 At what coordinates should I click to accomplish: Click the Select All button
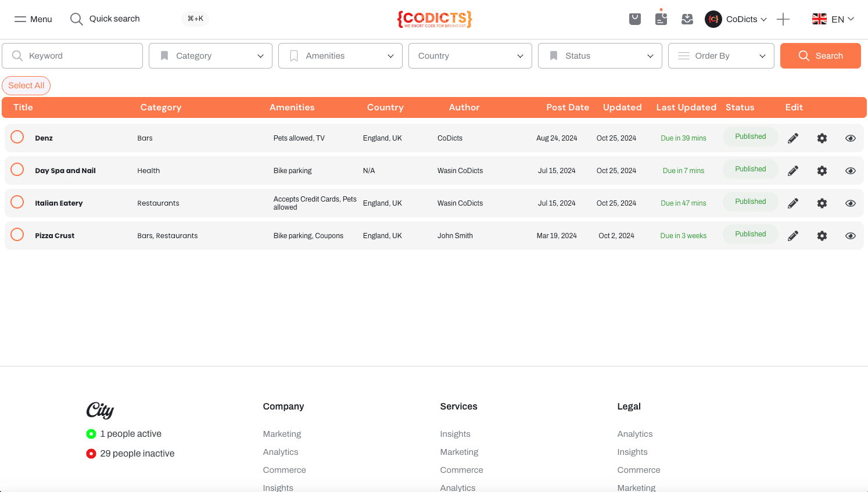pyautogui.click(x=26, y=85)
